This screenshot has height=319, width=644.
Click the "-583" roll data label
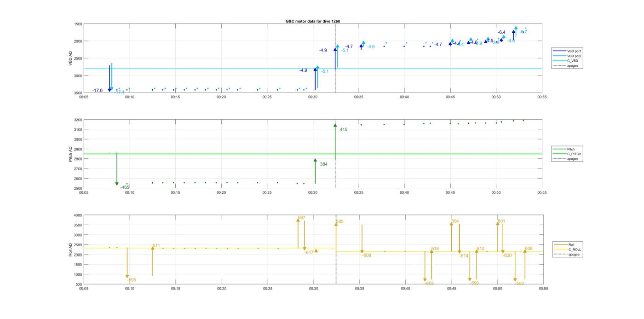coord(519,284)
